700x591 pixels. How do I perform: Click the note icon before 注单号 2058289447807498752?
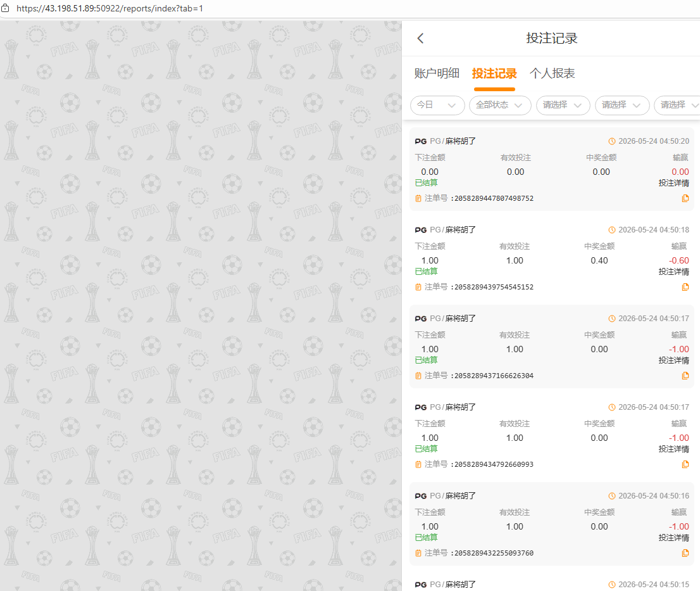(x=418, y=198)
